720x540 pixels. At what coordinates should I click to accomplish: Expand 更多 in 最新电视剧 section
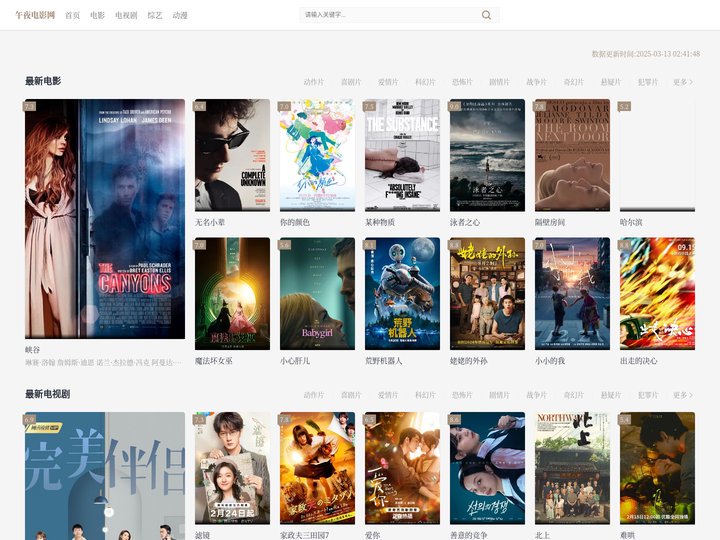(x=683, y=395)
